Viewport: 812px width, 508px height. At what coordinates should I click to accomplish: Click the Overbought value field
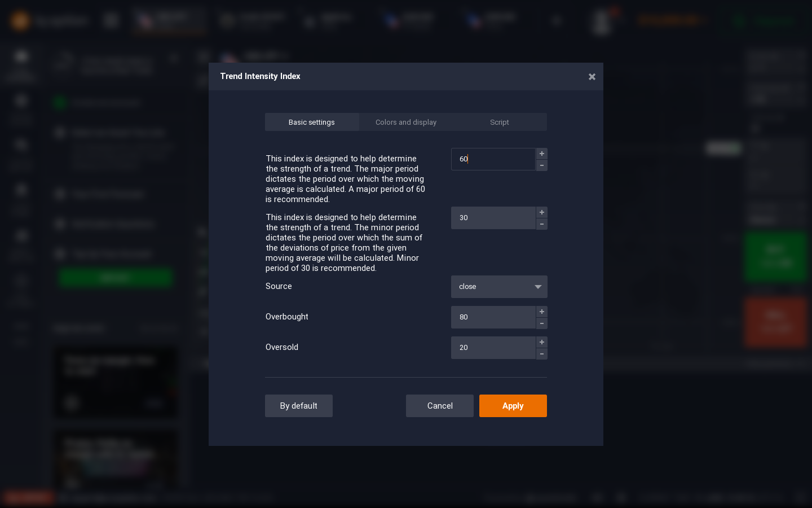coord(493,317)
